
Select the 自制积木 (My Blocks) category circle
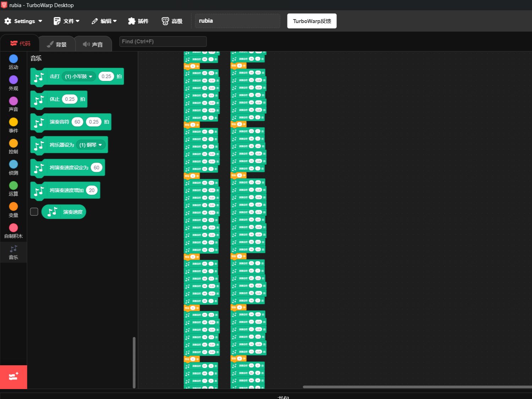point(13,228)
